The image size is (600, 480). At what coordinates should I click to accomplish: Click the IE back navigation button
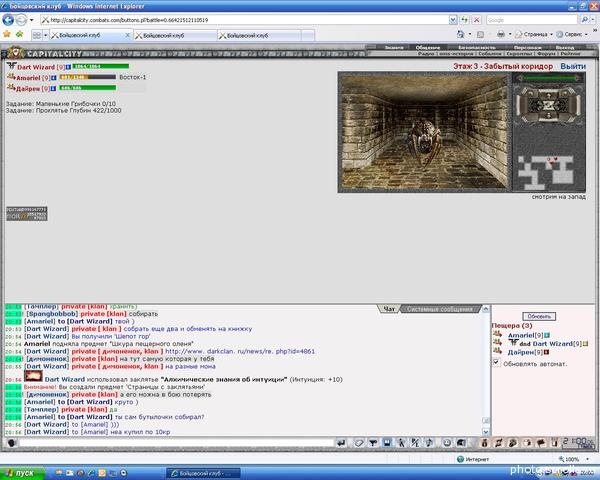(8, 20)
